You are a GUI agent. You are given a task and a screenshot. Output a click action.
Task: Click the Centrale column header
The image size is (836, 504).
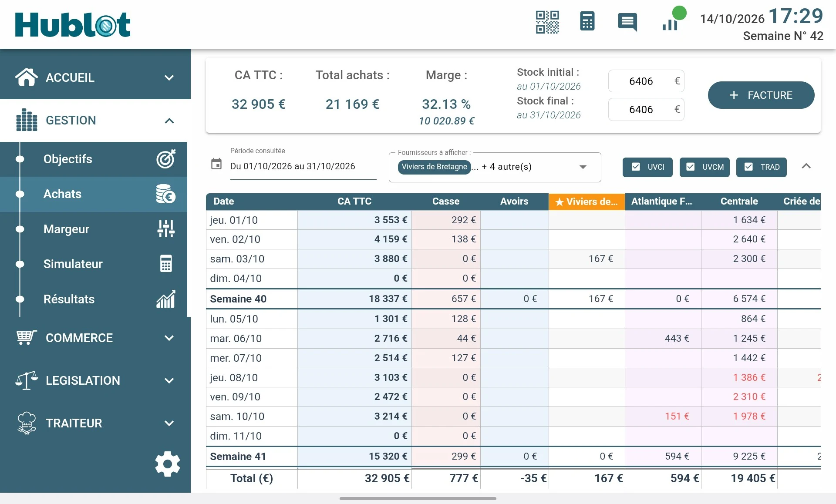pos(739,201)
